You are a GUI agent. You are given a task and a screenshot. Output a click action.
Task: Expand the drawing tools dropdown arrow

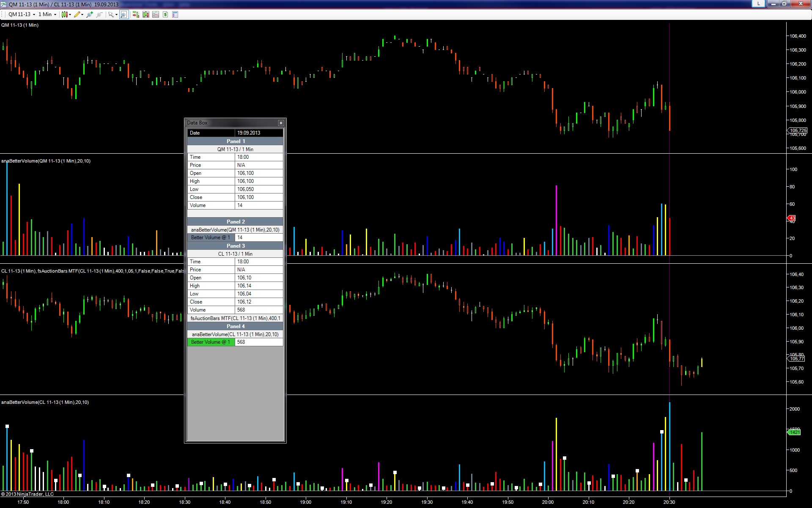click(82, 14)
